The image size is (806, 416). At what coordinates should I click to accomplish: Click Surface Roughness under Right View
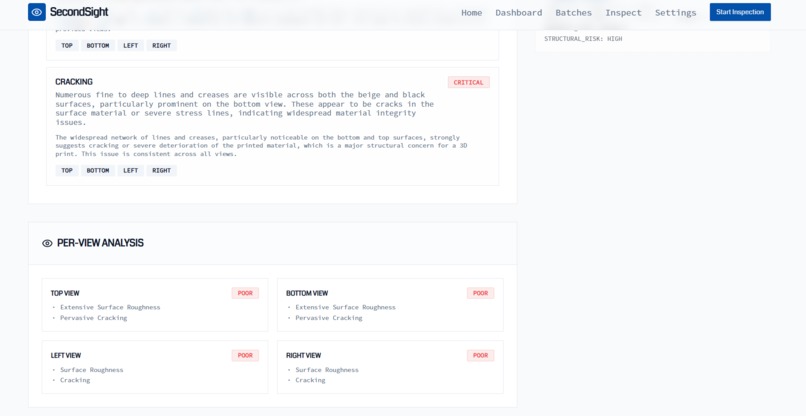(327, 370)
